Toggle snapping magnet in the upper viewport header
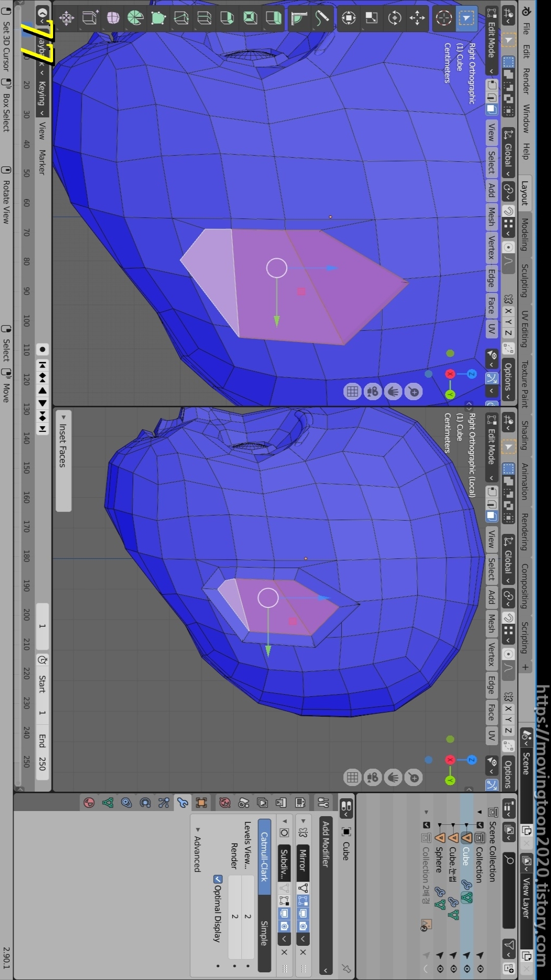 click(509, 211)
